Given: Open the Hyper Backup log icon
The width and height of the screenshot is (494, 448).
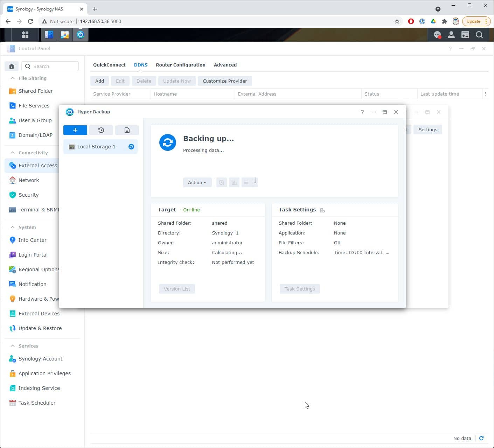Looking at the screenshot, I should pos(127,130).
